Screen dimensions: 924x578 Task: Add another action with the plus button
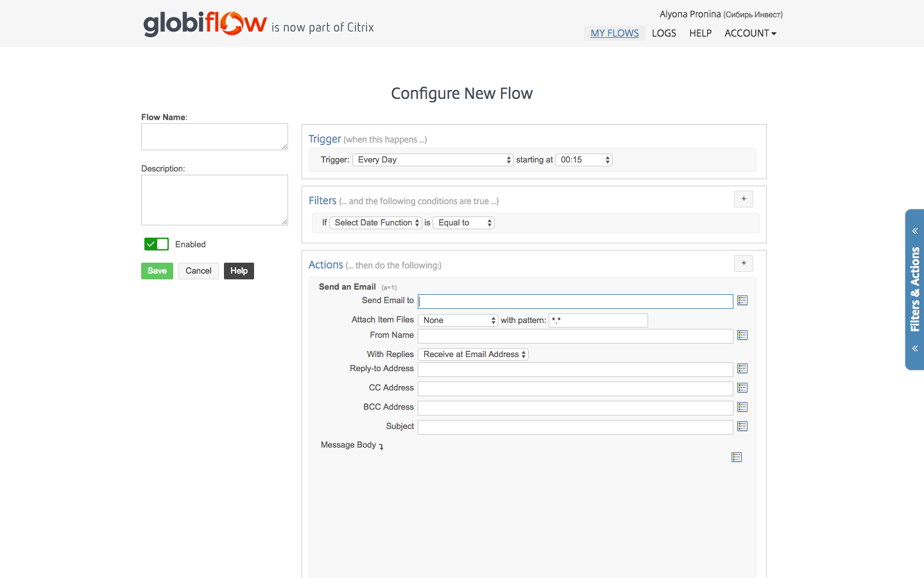pyautogui.click(x=743, y=263)
